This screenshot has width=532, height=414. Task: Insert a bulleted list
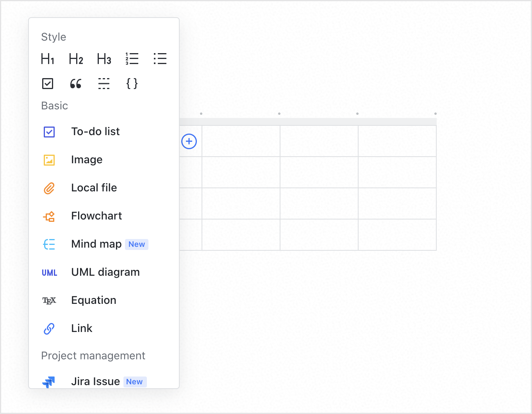[160, 59]
